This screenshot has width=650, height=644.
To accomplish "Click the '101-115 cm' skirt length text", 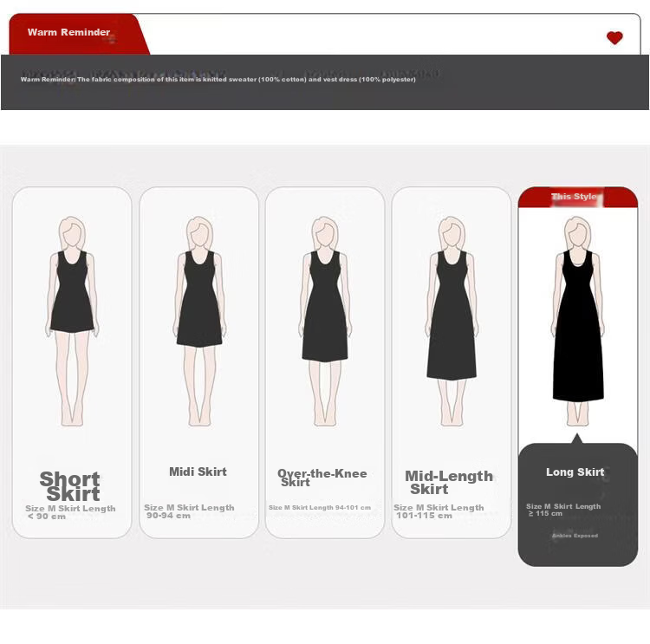I will click(x=424, y=516).
